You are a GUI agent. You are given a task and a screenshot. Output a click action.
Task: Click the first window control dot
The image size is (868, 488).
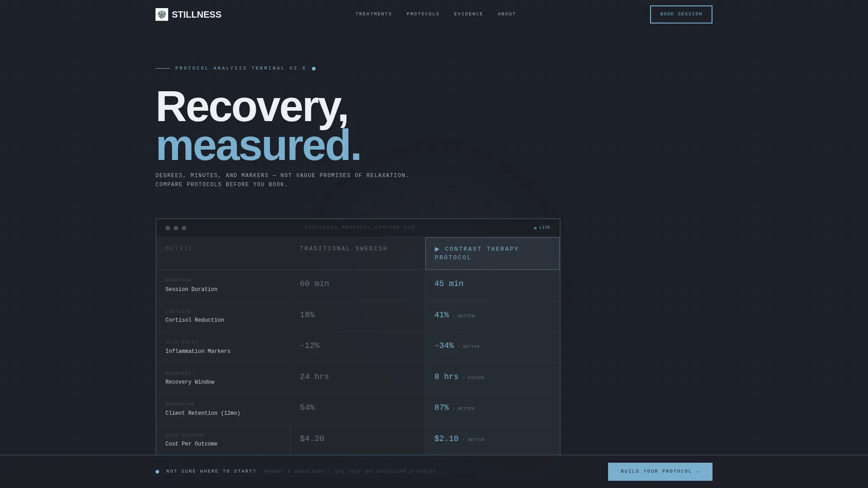click(x=168, y=228)
